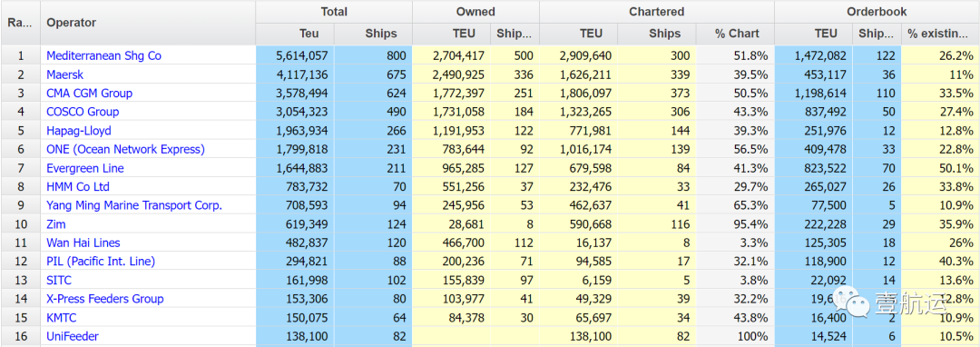Click the Hapag-Lloyd operator link
980x347 pixels.
(x=79, y=131)
